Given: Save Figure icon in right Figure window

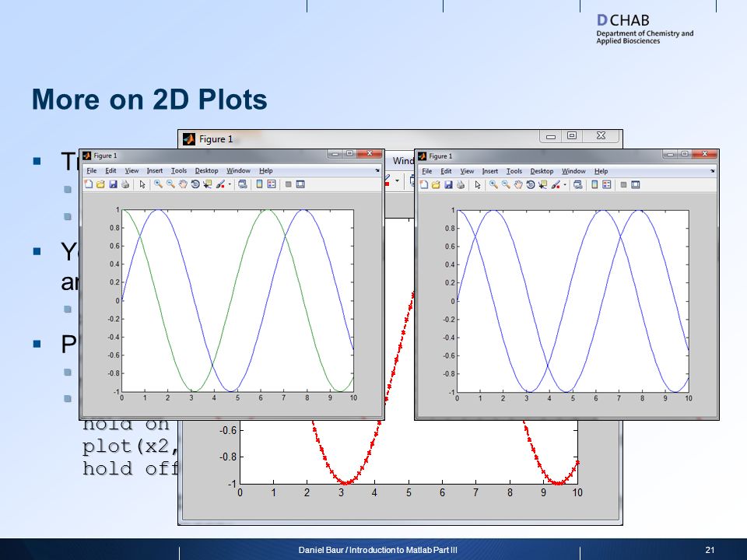Looking at the screenshot, I should pyautogui.click(x=448, y=185).
